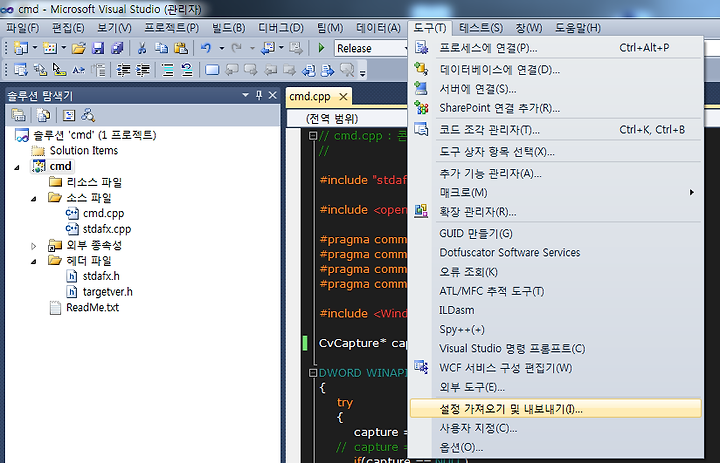
Task: Undo the last action with the blue arrow
Action: [x=206, y=48]
